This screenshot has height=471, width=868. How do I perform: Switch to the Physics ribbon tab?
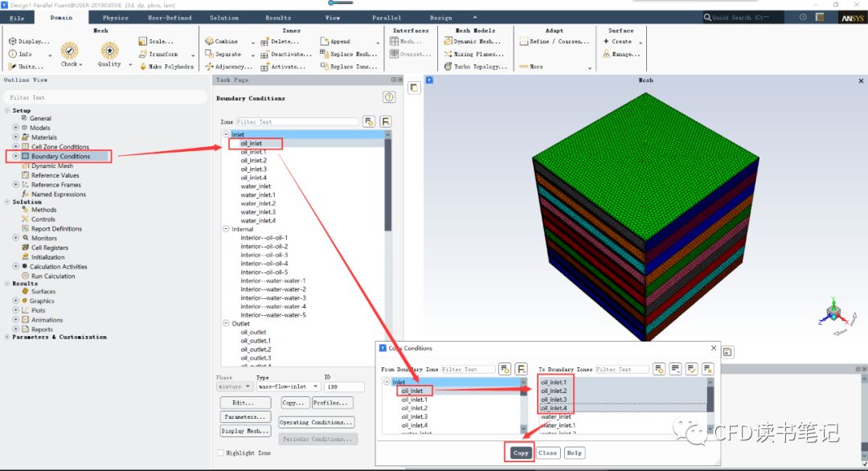coord(115,18)
